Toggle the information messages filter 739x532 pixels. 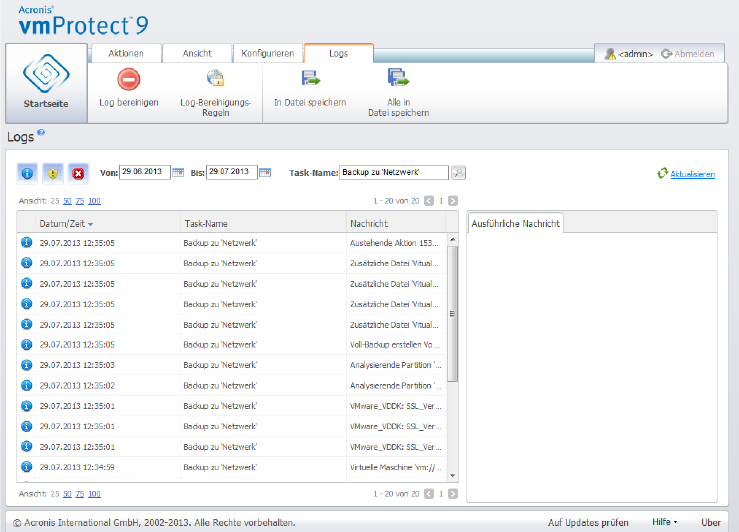pyautogui.click(x=27, y=173)
